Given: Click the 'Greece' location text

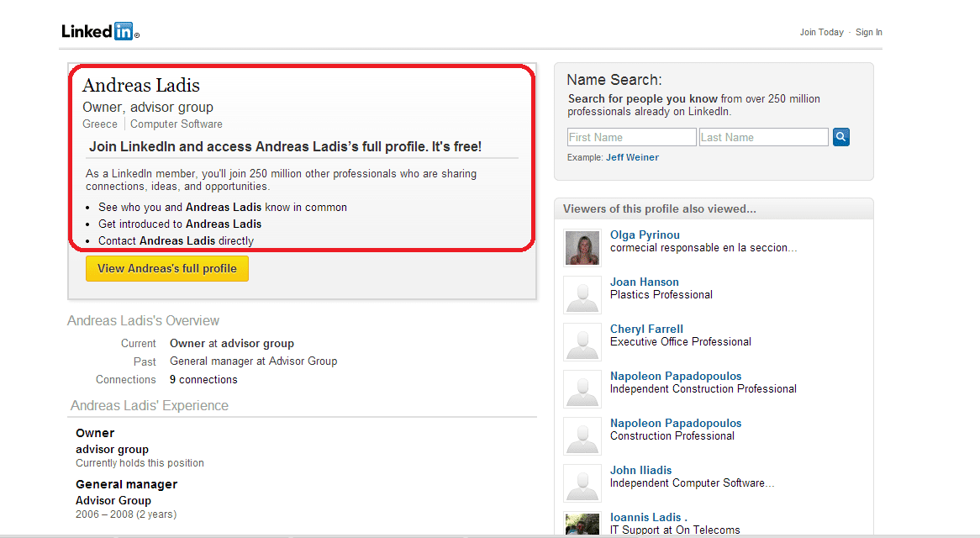Looking at the screenshot, I should (100, 124).
